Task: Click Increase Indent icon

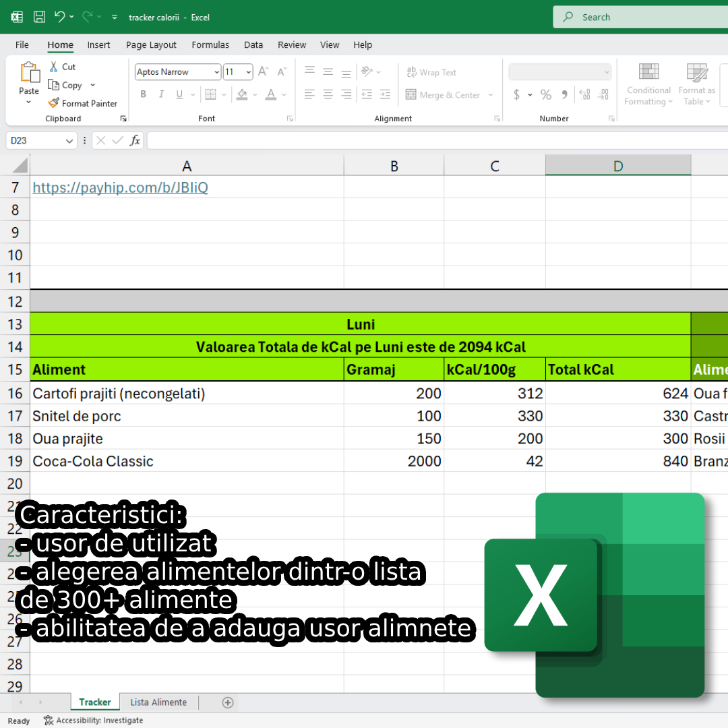Action: tap(386, 94)
